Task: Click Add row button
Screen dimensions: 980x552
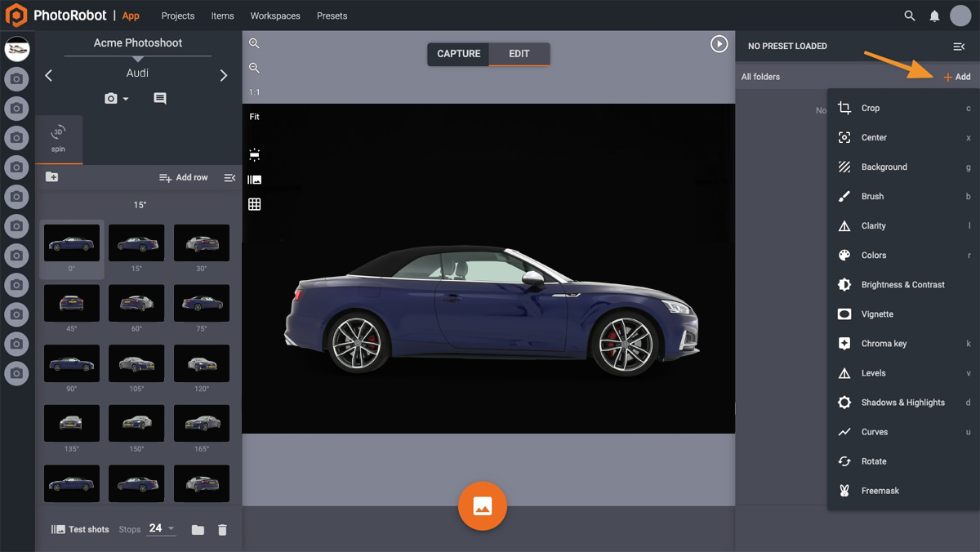Action: (x=184, y=177)
